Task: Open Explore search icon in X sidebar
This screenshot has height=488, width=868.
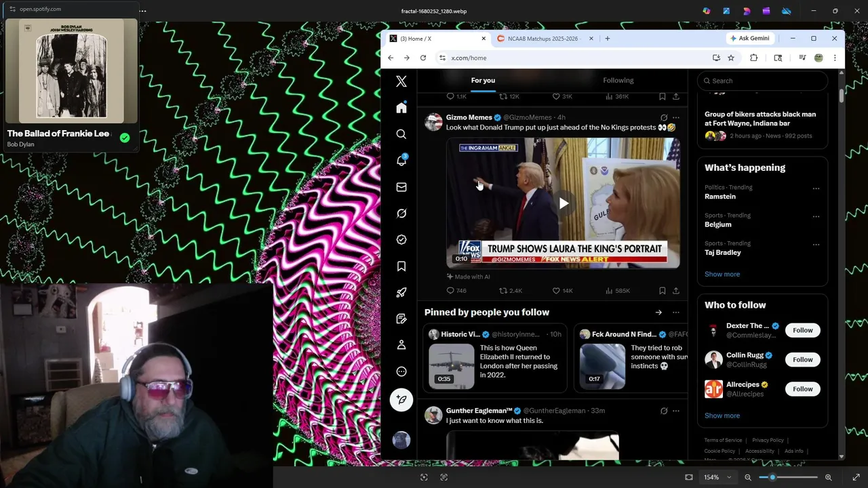Action: [401, 134]
